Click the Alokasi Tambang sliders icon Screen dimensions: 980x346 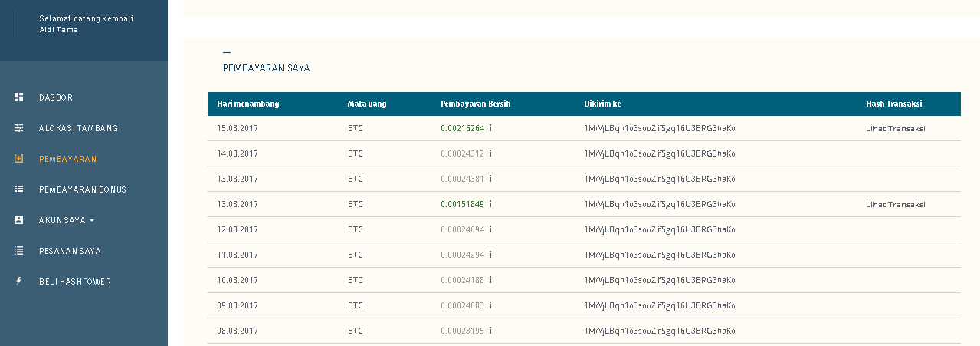(19, 128)
